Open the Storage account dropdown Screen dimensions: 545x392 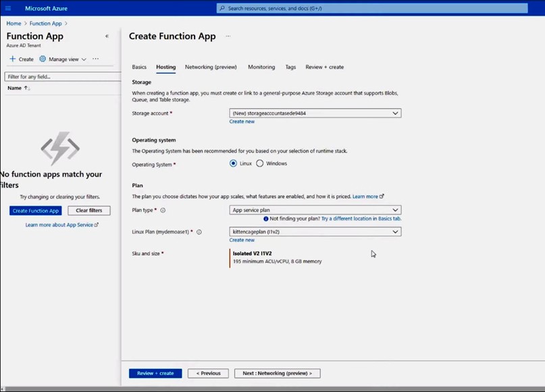pyautogui.click(x=315, y=113)
